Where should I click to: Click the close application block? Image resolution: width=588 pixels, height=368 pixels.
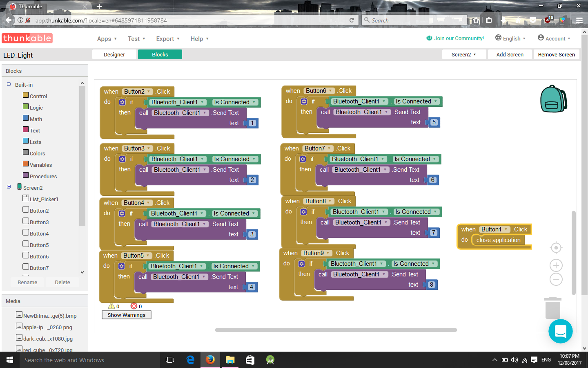pos(498,240)
